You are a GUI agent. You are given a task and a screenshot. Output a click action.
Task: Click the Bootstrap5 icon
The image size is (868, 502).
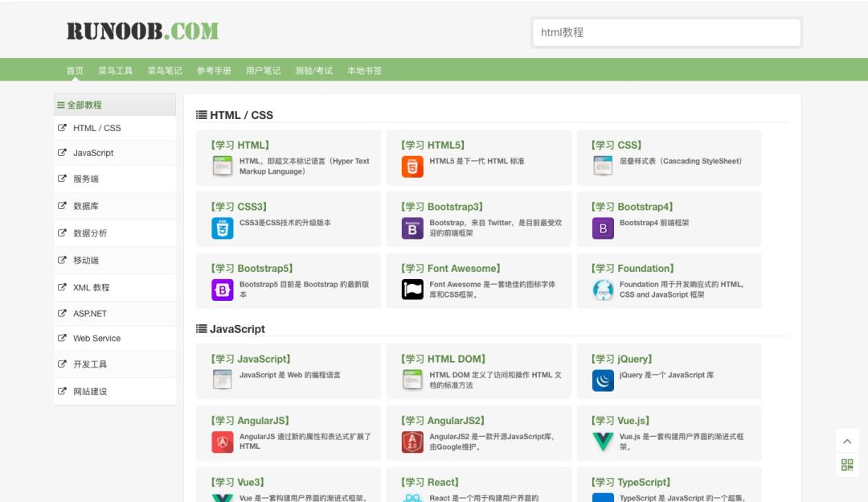[x=223, y=290]
